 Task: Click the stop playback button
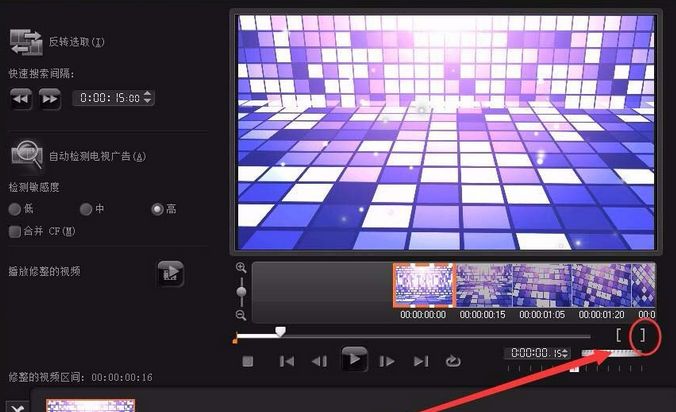coord(247,361)
